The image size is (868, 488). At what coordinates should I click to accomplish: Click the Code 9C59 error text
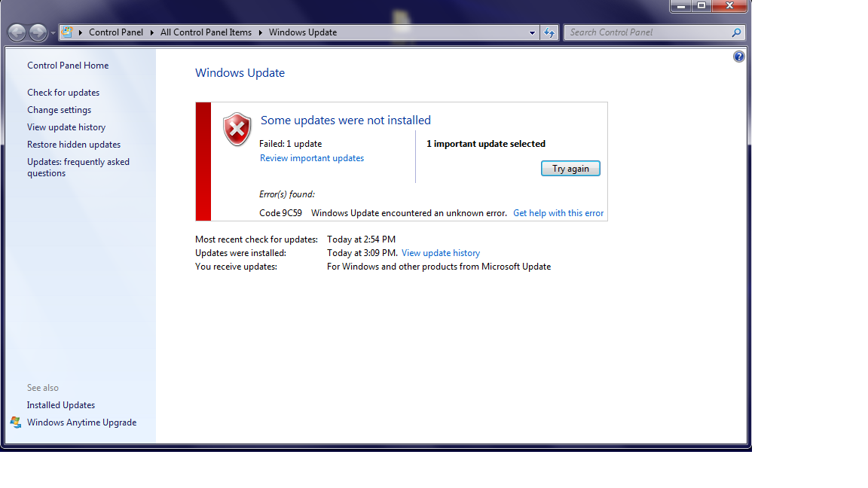[x=280, y=213]
